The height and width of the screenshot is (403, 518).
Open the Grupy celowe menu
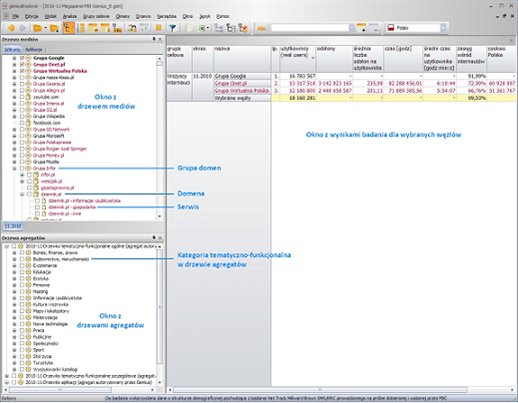pos(96,16)
